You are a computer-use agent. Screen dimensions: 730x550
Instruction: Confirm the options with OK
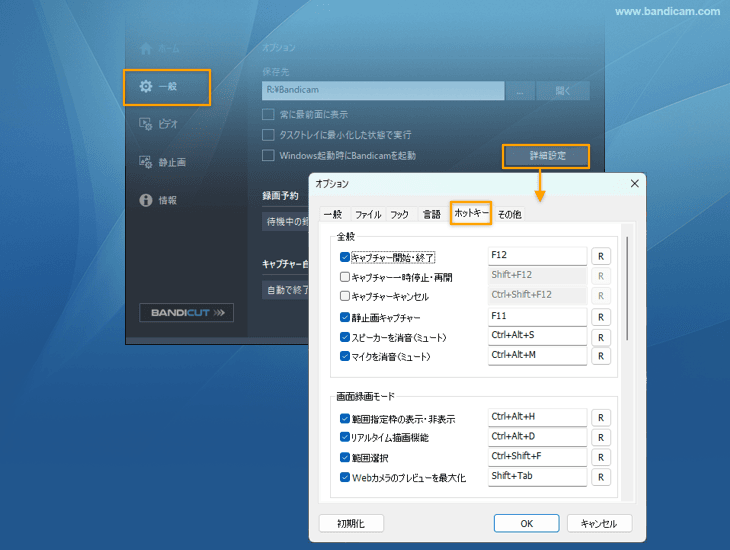coord(527,523)
